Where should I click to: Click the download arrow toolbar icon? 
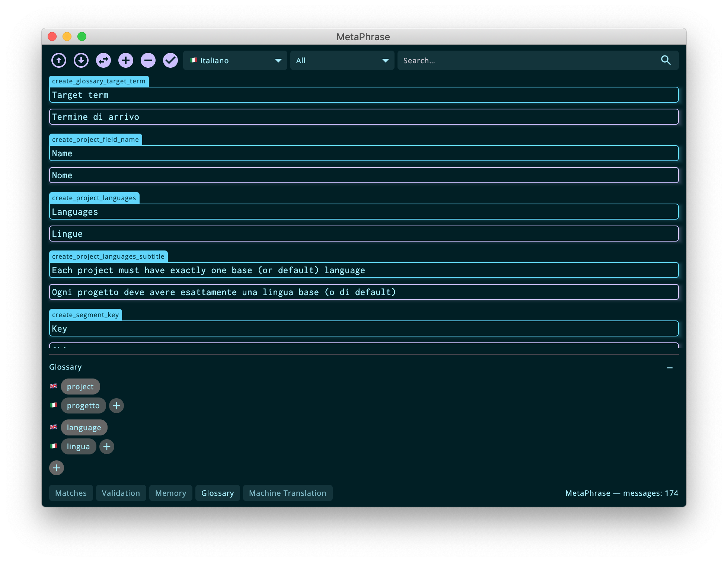click(x=81, y=60)
